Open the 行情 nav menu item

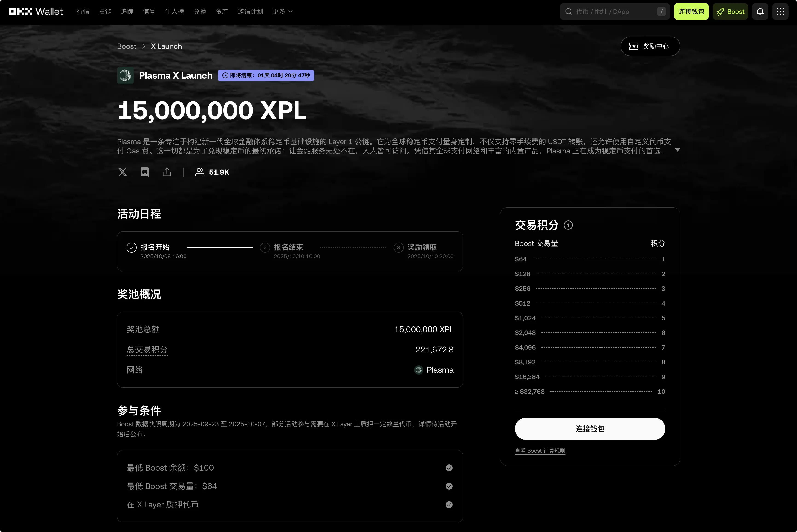(x=83, y=11)
